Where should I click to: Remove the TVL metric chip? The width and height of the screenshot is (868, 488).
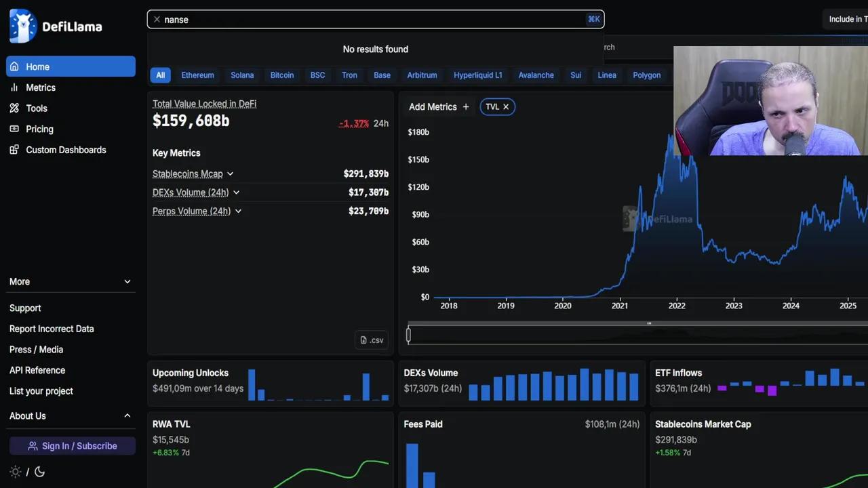506,107
